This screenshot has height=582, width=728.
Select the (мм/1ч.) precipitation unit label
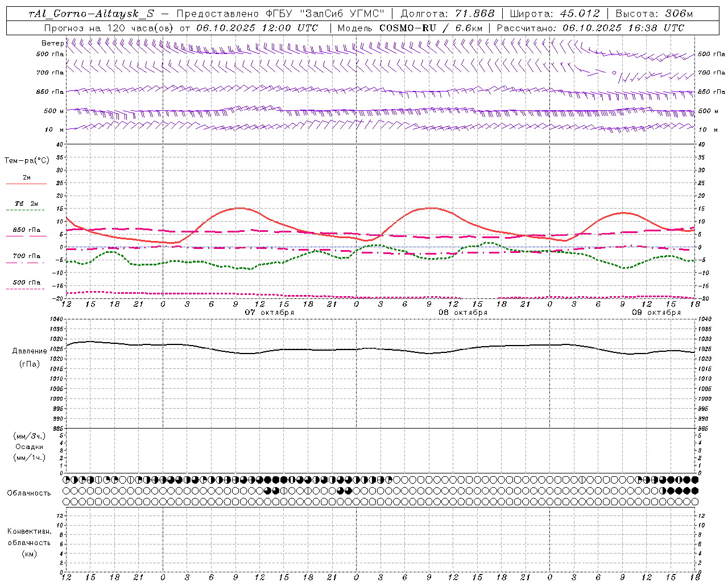coord(30,458)
